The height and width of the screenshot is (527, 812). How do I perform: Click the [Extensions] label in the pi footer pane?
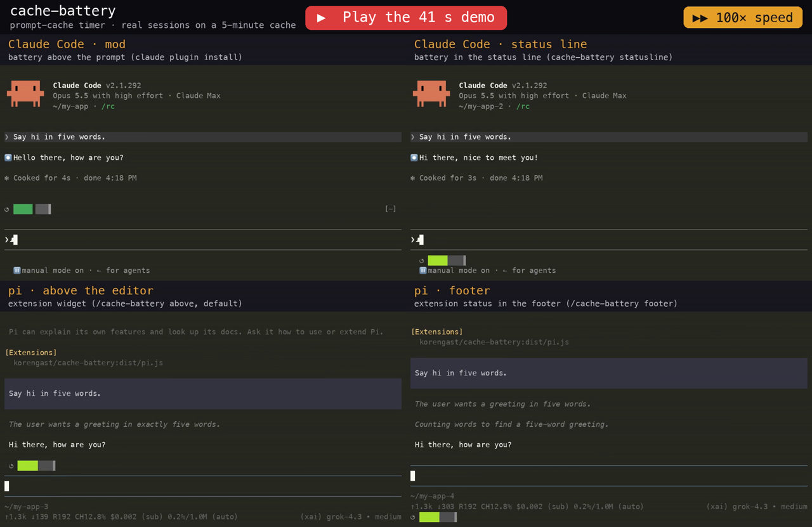(x=437, y=332)
